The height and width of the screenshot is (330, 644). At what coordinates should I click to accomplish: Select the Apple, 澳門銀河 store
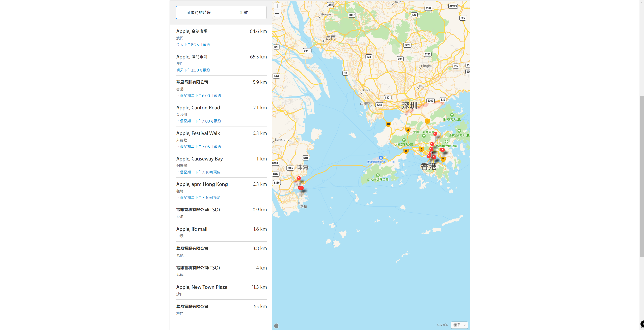(222, 63)
